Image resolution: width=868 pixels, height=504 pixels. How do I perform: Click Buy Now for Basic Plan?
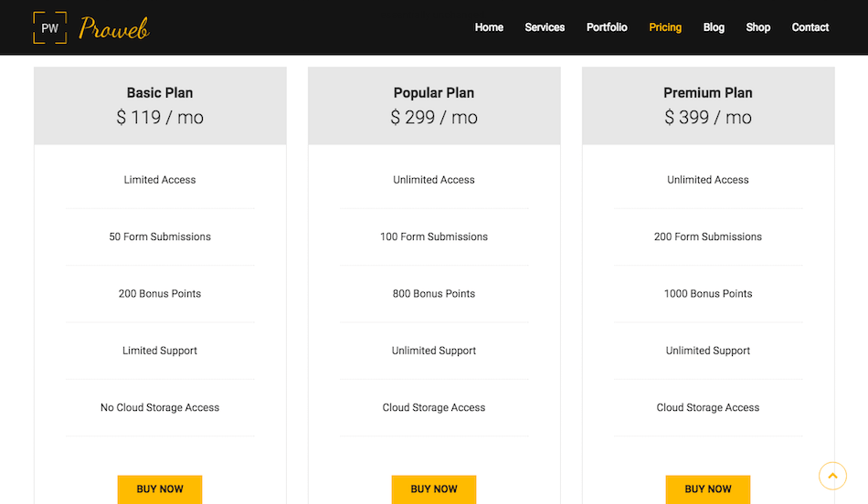tap(159, 489)
